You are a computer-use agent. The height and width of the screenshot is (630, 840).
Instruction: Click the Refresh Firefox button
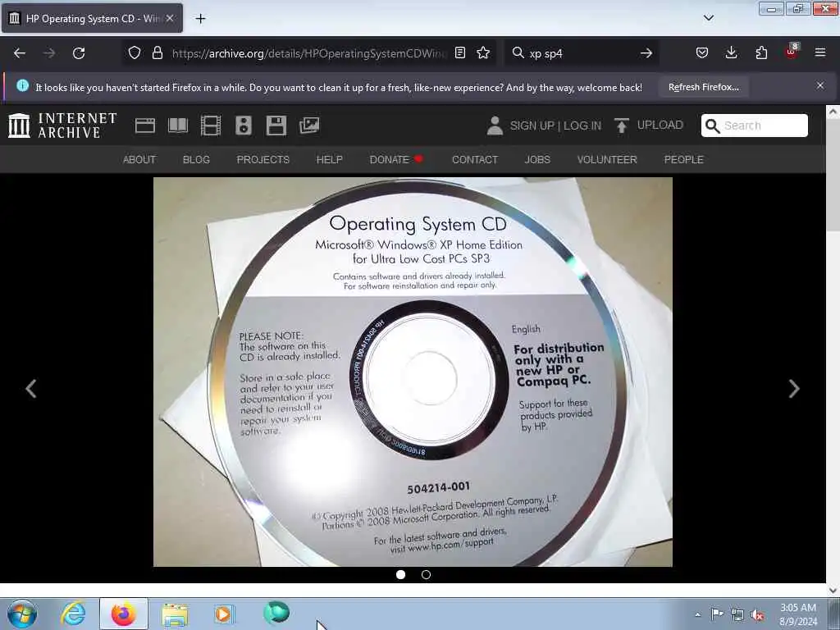[703, 87]
